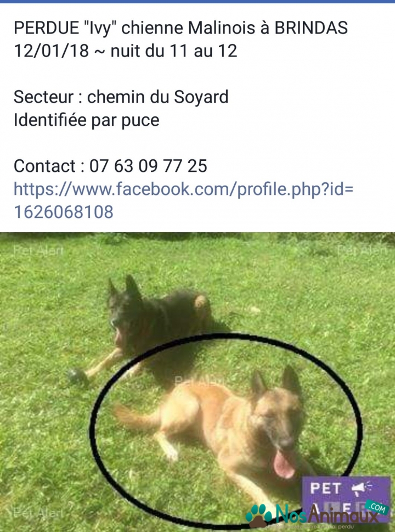
Task: Click the Pet Alert watermark at top-left of photo
Action: (38, 250)
